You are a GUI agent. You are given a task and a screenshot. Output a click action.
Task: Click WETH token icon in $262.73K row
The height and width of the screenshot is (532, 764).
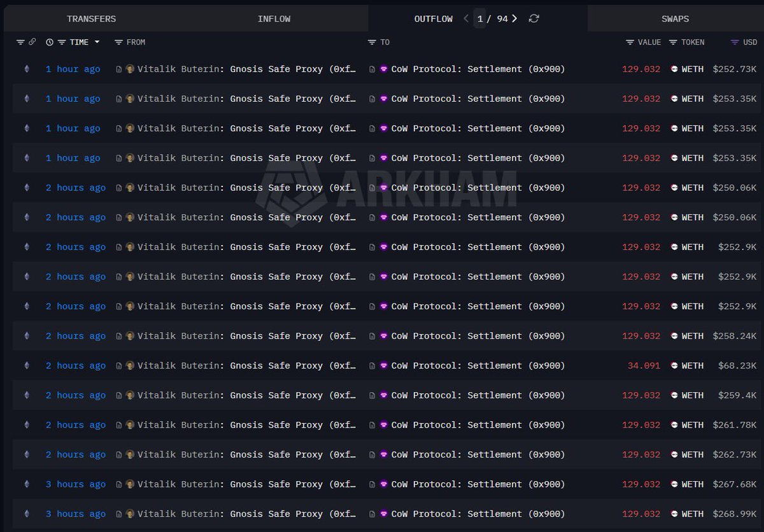pos(674,455)
